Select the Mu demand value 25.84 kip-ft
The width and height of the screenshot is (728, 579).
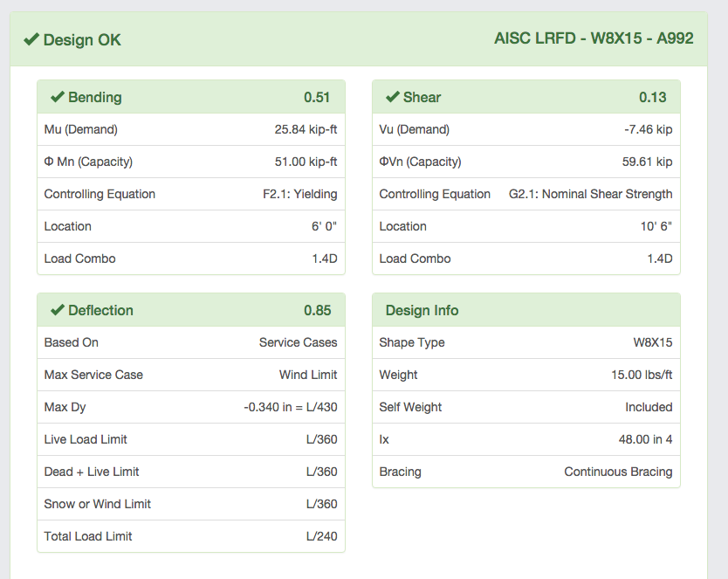[306, 129]
